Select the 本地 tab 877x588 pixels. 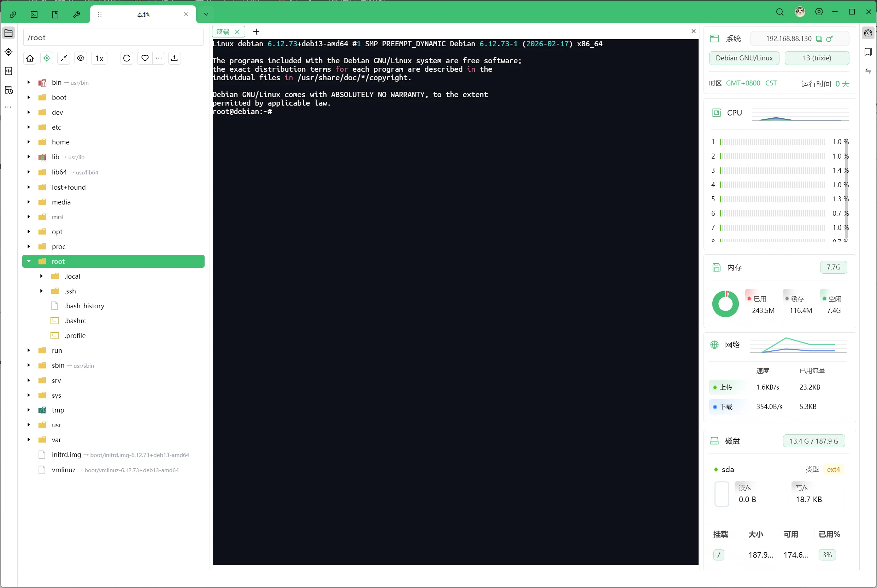pyautogui.click(x=142, y=14)
